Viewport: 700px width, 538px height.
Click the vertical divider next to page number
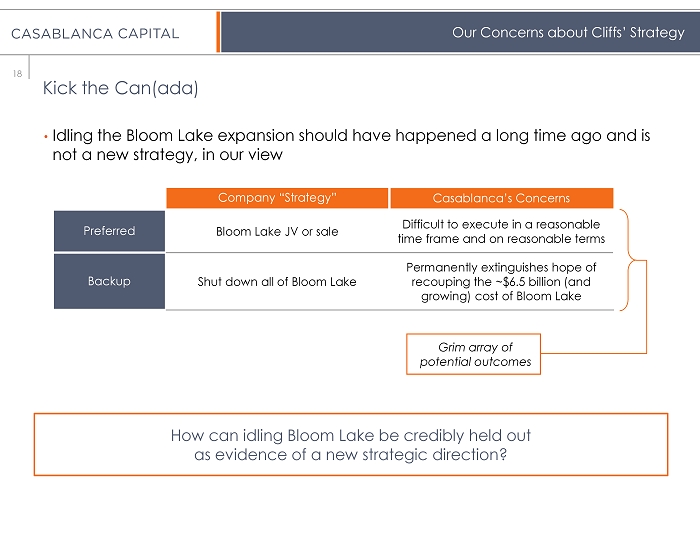coord(31,67)
